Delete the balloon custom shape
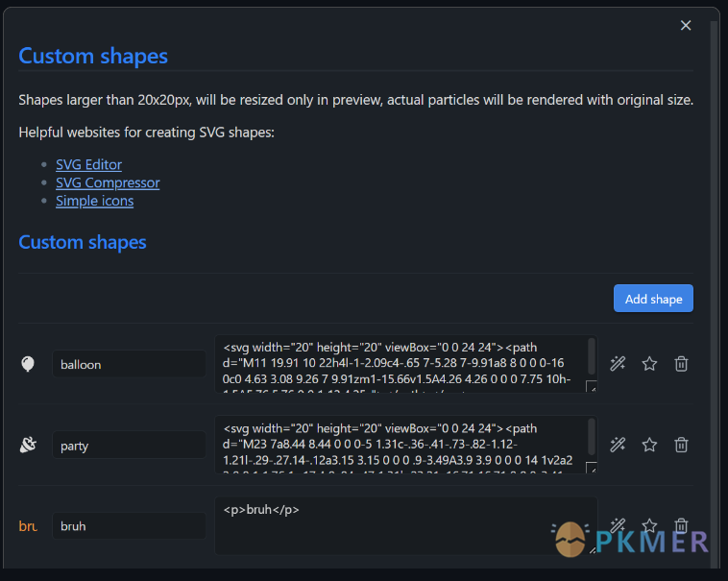The height and width of the screenshot is (581, 728). 681,364
